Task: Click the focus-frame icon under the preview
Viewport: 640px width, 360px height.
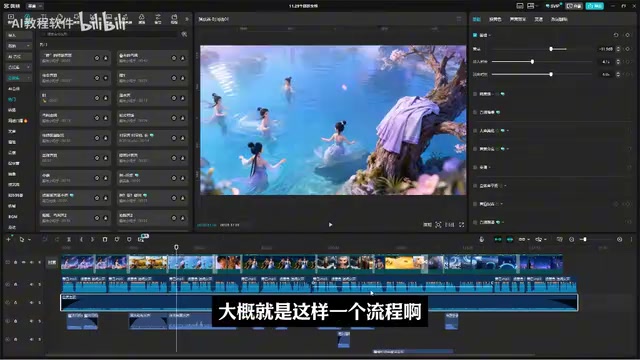Action: click(x=438, y=224)
